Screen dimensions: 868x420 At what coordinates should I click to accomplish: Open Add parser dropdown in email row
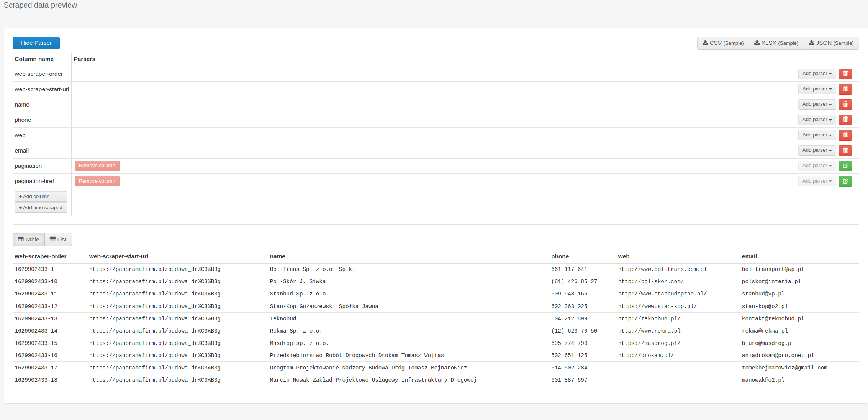(817, 150)
